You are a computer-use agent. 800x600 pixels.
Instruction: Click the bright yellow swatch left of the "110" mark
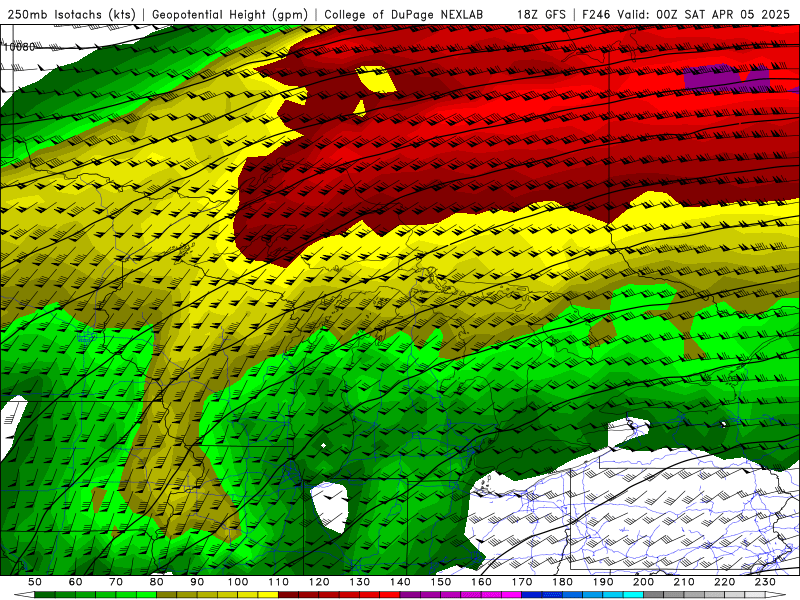tap(268, 595)
